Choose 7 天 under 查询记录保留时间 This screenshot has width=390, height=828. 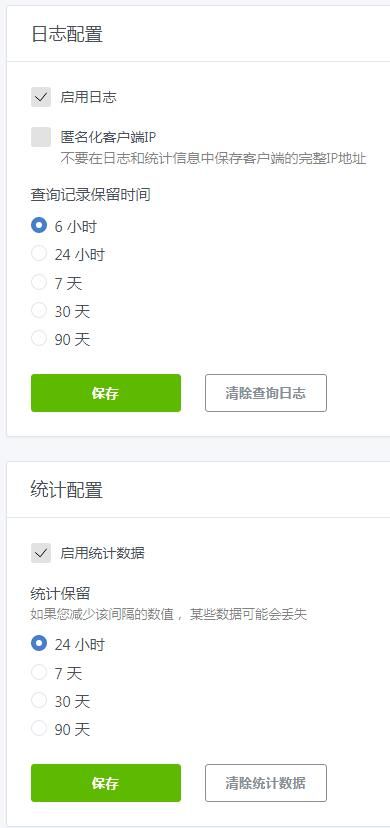[39, 283]
